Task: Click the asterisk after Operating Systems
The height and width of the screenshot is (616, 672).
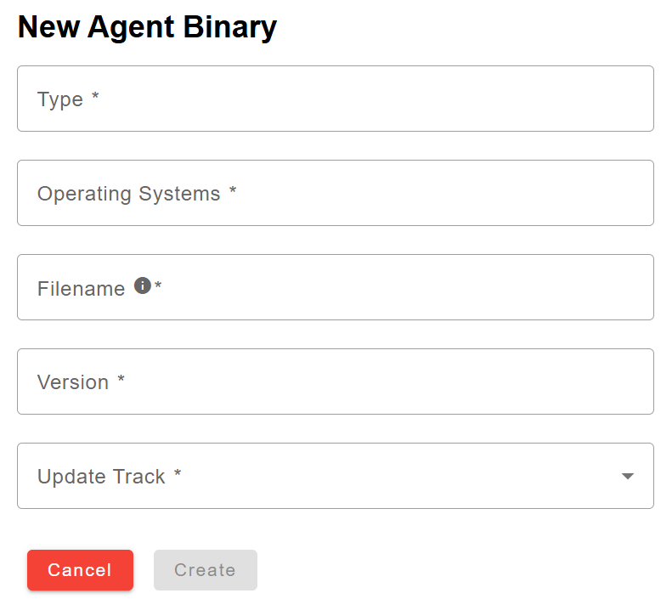Action: (x=233, y=190)
